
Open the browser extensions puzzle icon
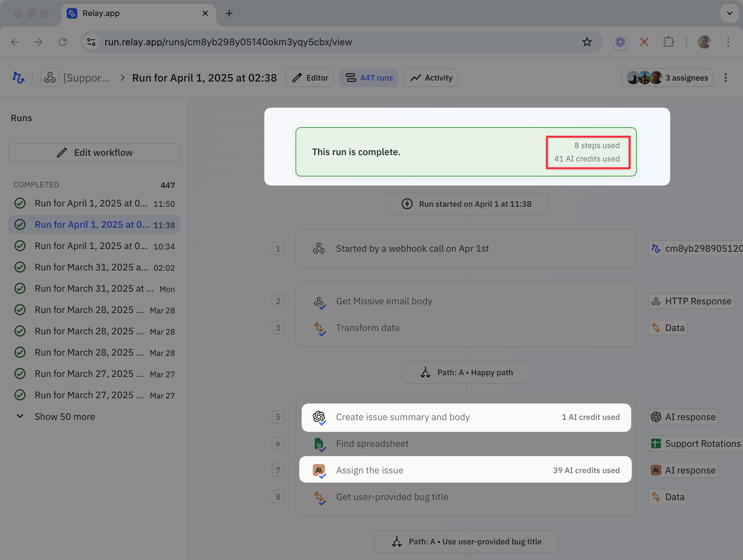click(668, 42)
